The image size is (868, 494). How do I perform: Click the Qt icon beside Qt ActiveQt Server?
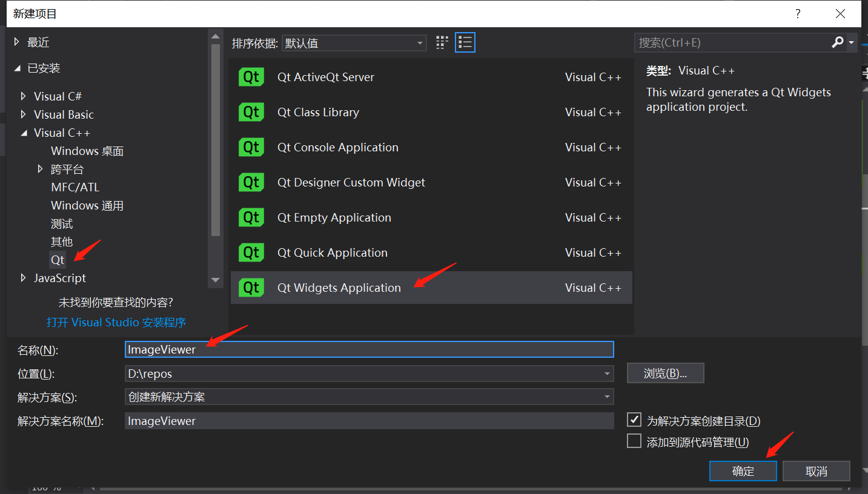coord(251,77)
